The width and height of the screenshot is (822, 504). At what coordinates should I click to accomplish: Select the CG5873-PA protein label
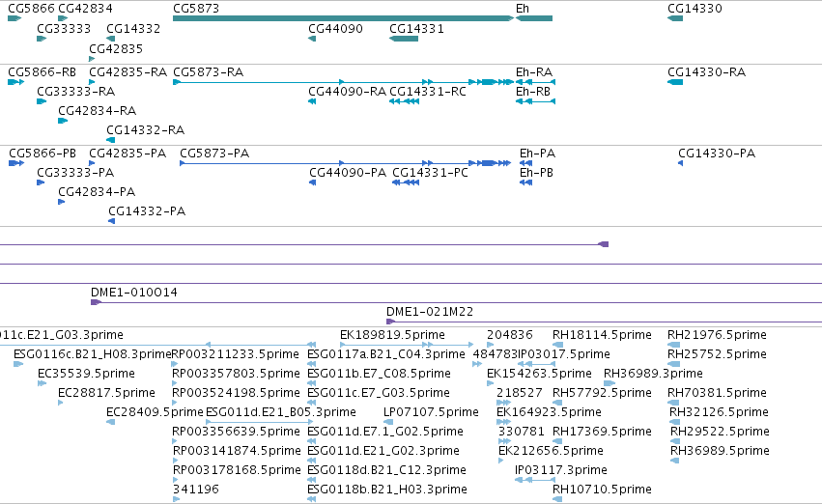pyautogui.click(x=214, y=153)
